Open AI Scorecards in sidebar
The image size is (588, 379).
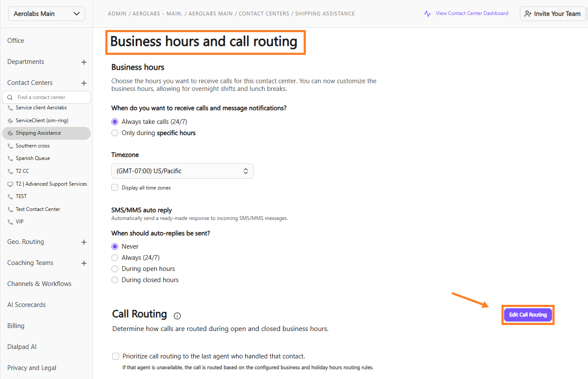(x=27, y=305)
